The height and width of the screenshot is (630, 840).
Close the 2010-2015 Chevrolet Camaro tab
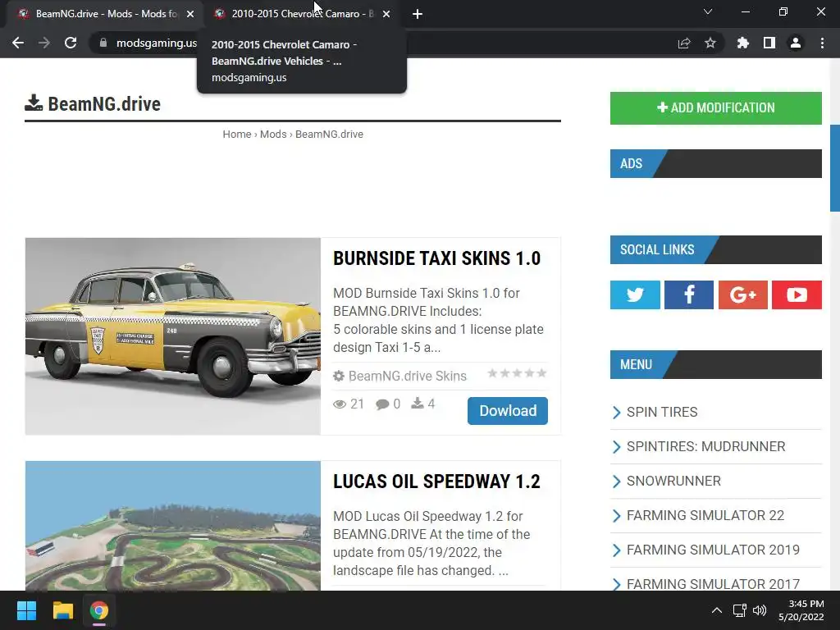386,14
